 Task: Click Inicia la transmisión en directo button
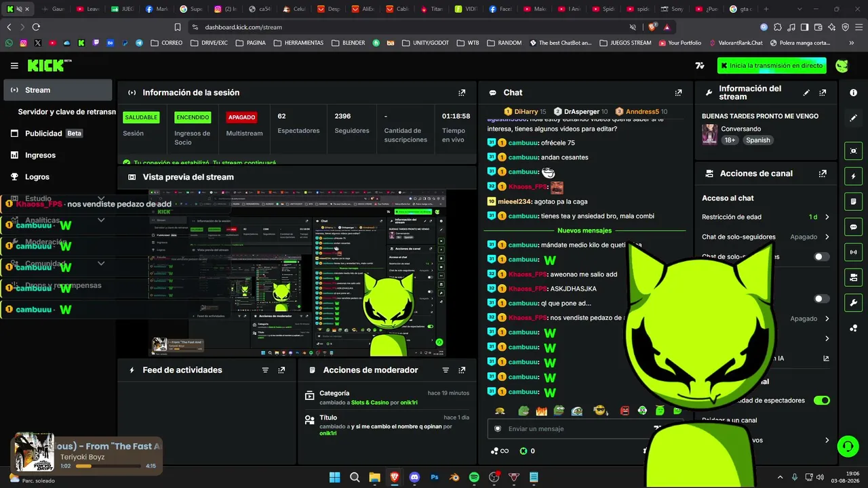(772, 66)
